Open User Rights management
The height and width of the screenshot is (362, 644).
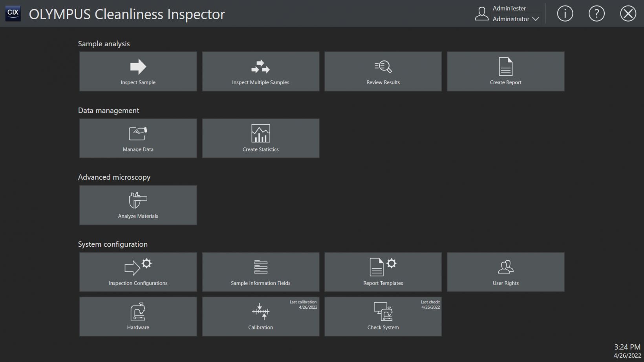[505, 272]
